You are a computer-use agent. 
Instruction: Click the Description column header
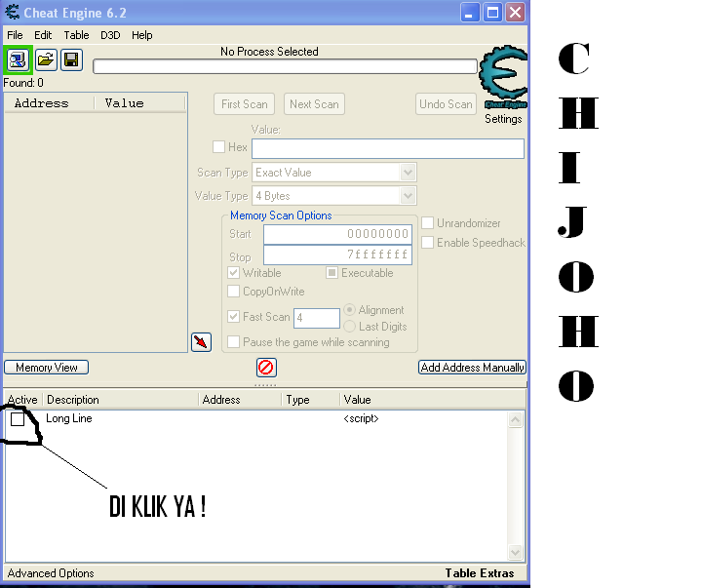(120, 400)
